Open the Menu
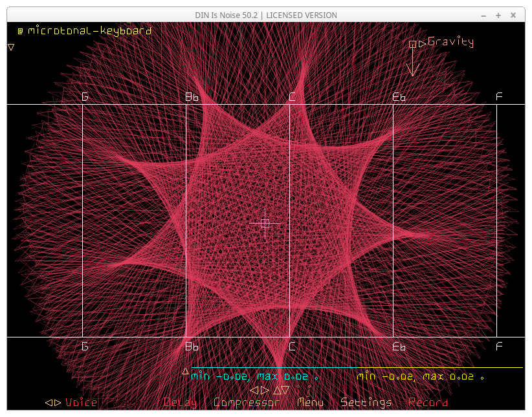This screenshot has width=532, height=417. (310, 403)
